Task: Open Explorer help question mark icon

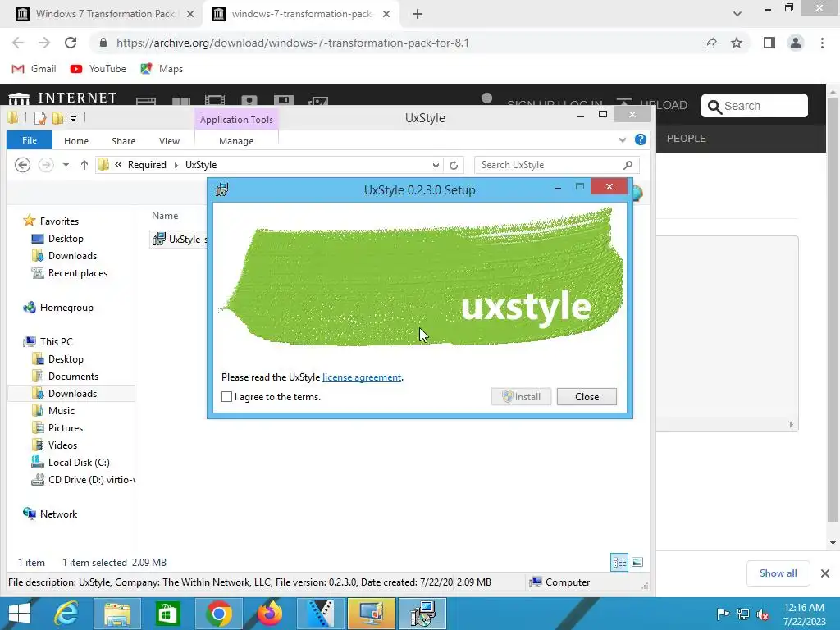Action: 640,139
